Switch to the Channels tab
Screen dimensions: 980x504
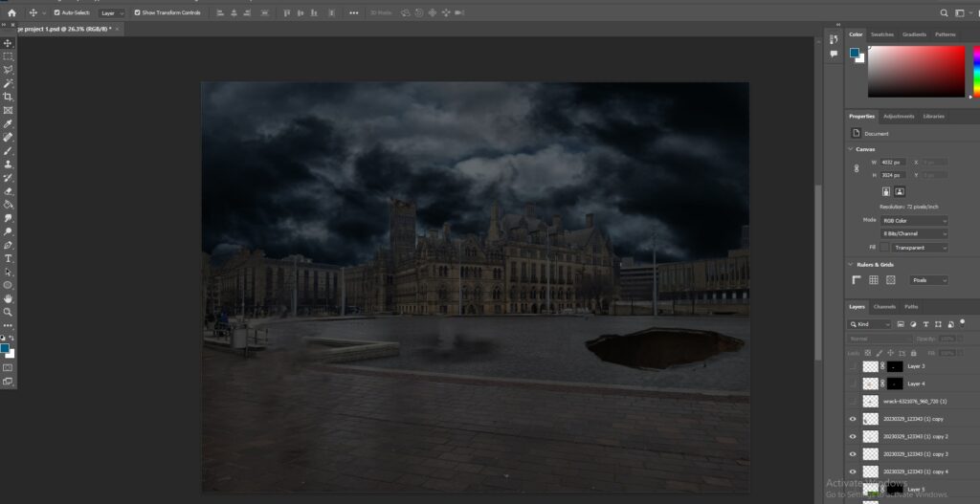[x=884, y=307]
